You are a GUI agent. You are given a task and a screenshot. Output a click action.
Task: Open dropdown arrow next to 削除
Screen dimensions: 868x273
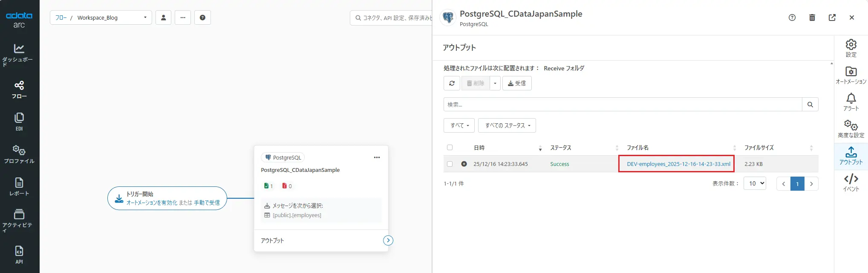[x=495, y=83]
